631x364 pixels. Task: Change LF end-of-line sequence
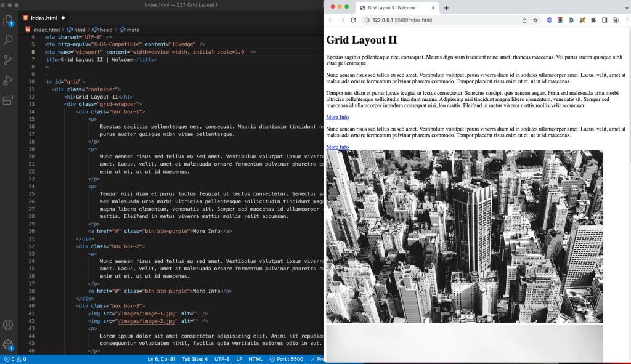click(239, 359)
